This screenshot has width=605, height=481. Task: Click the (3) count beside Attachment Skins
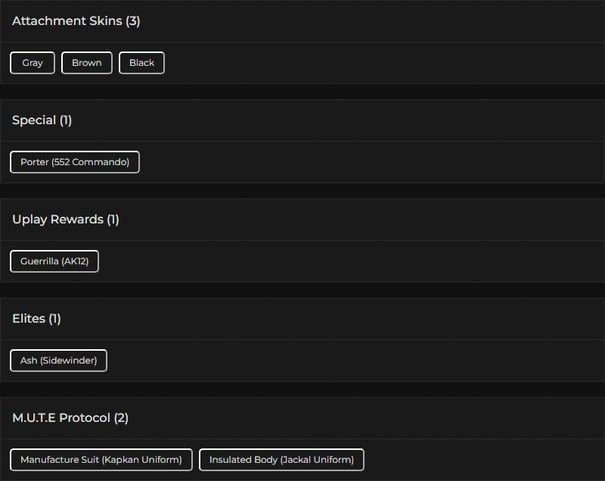(133, 21)
